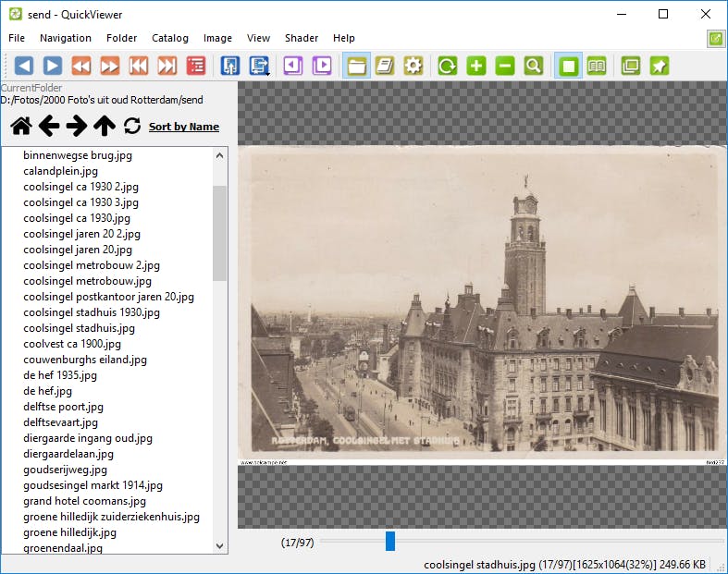Open the blue history dropdown icon
The width and height of the screenshot is (728, 574).
(259, 66)
